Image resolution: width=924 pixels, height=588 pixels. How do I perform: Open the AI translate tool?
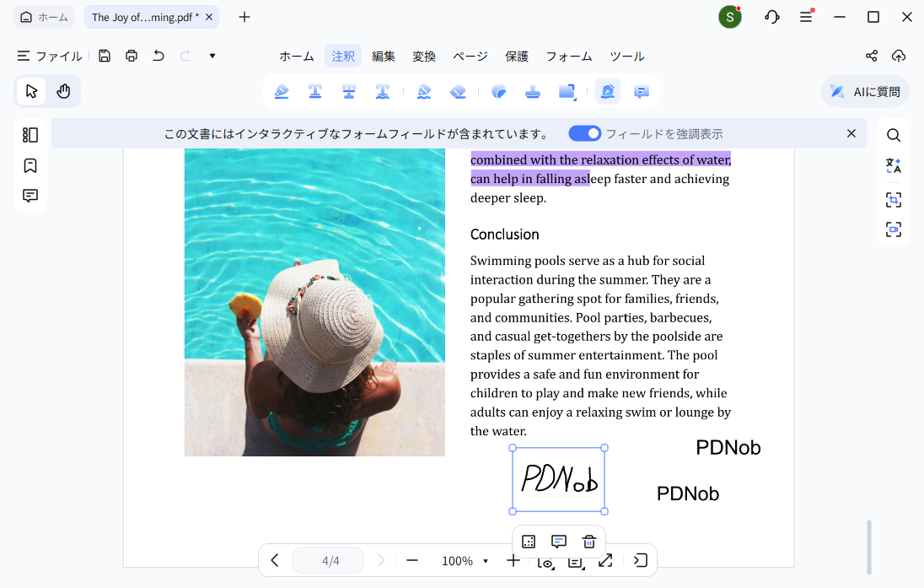click(894, 166)
